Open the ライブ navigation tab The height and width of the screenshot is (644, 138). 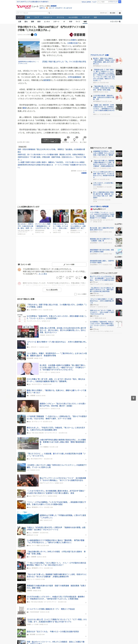pos(37,17)
